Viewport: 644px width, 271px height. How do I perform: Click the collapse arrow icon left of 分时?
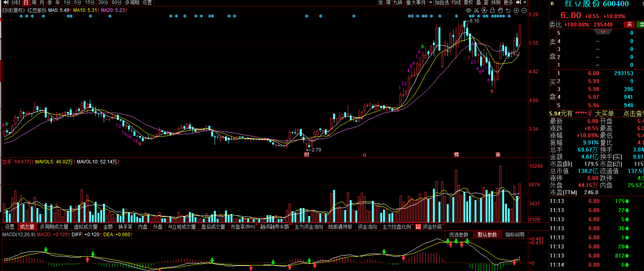click(6, 2)
